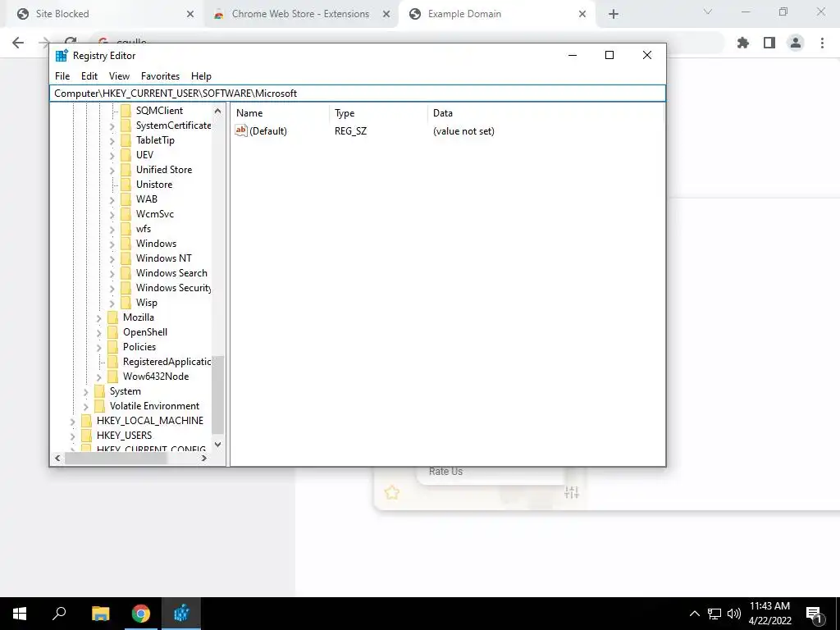Show hidden system tray icons
This screenshot has height=630, width=840.
point(694,614)
